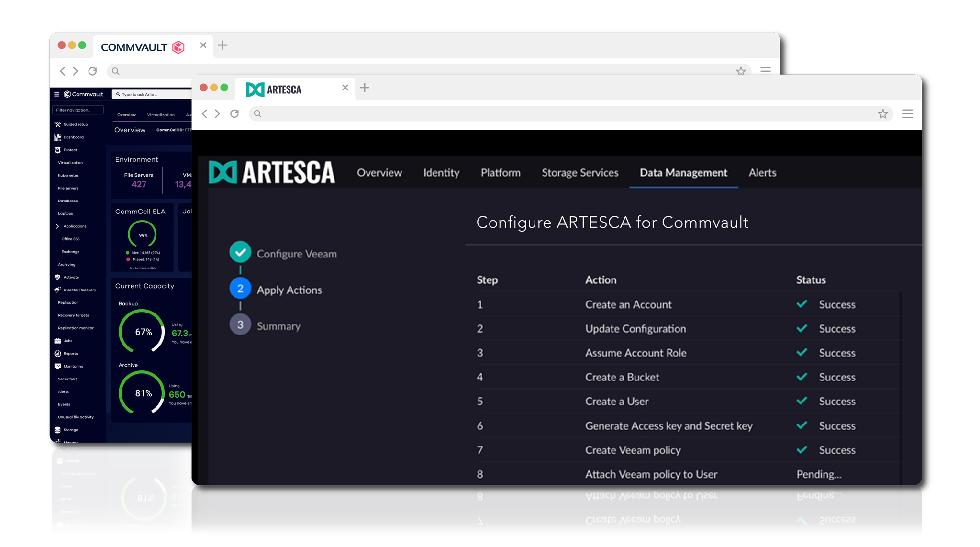Switch to the Storage Services tab
The height and width of the screenshot is (547, 980).
(580, 173)
